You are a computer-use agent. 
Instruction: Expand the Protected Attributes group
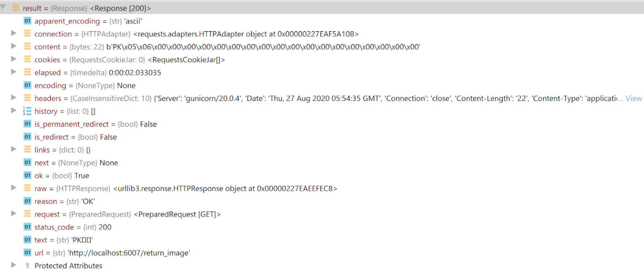14,265
